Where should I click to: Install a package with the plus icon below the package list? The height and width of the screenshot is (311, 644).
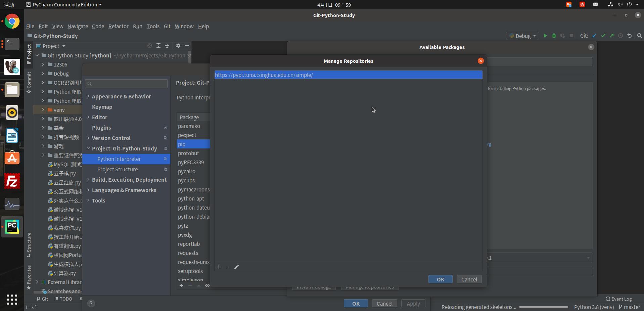tap(181, 285)
